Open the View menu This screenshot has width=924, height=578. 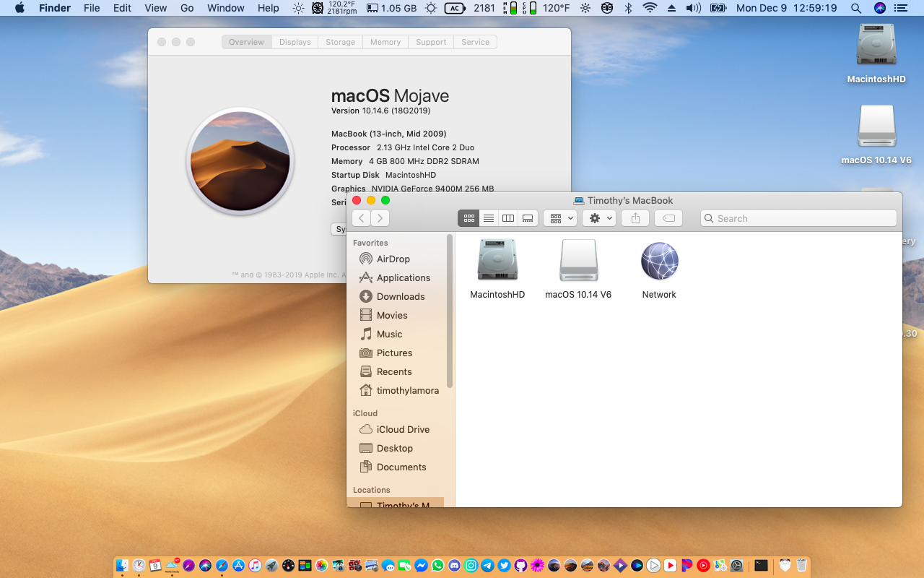[x=156, y=8]
